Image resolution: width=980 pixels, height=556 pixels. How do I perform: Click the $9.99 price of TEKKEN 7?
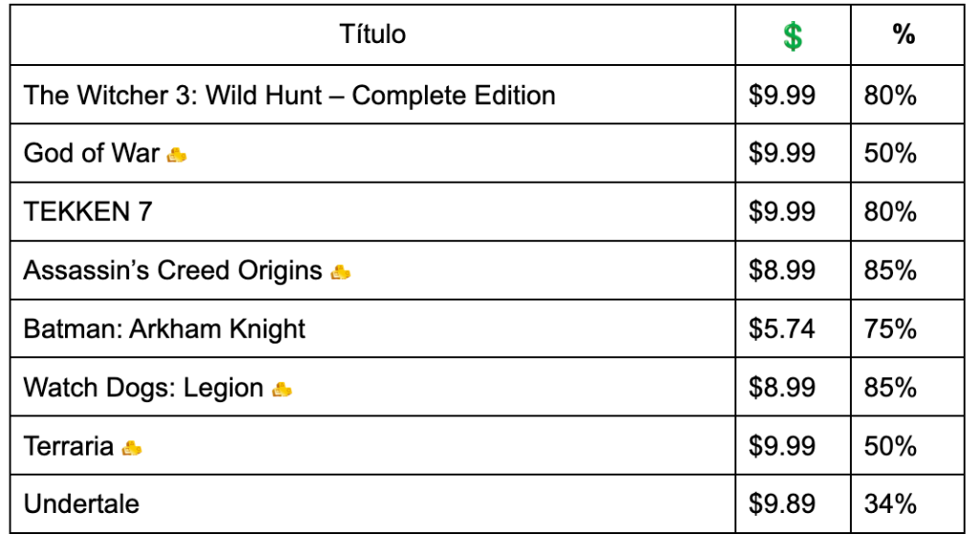point(782,211)
